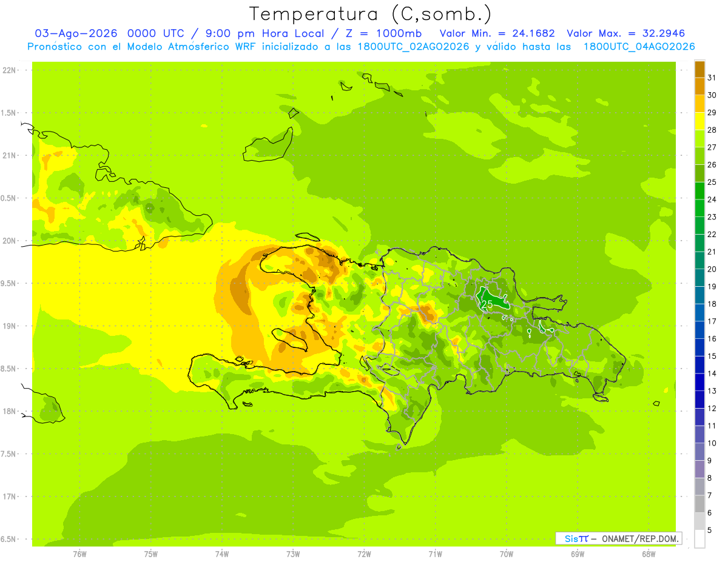Click the legend value '31'
Viewport: 728px width, 562px height.
(x=712, y=77)
